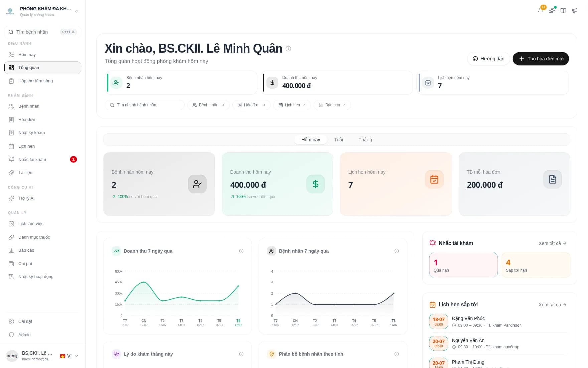Click info icon on Doanh thu 7 ngày qua chart

tap(241, 251)
